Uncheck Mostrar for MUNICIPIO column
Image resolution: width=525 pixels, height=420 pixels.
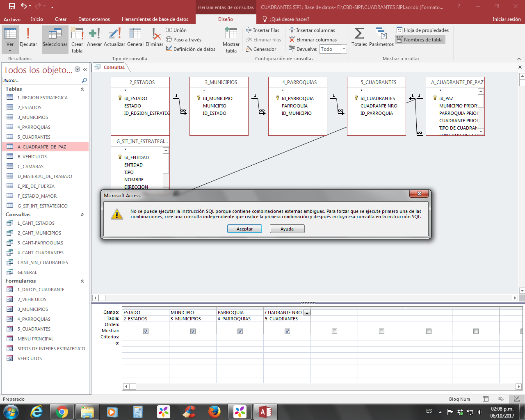(193, 331)
